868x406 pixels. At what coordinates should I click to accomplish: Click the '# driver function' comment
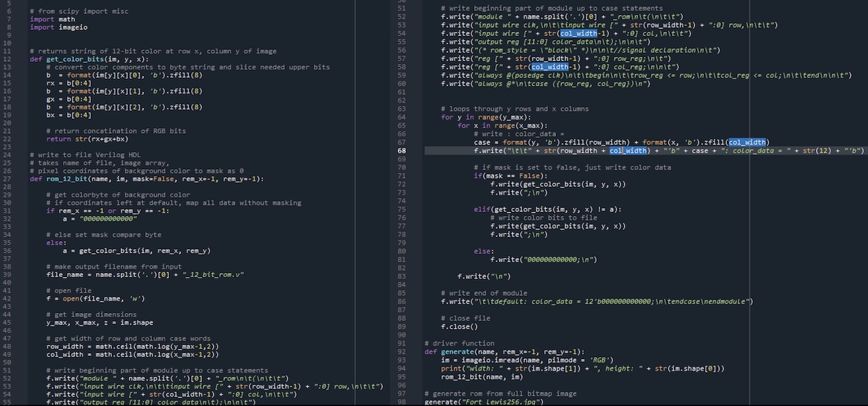coord(459,344)
